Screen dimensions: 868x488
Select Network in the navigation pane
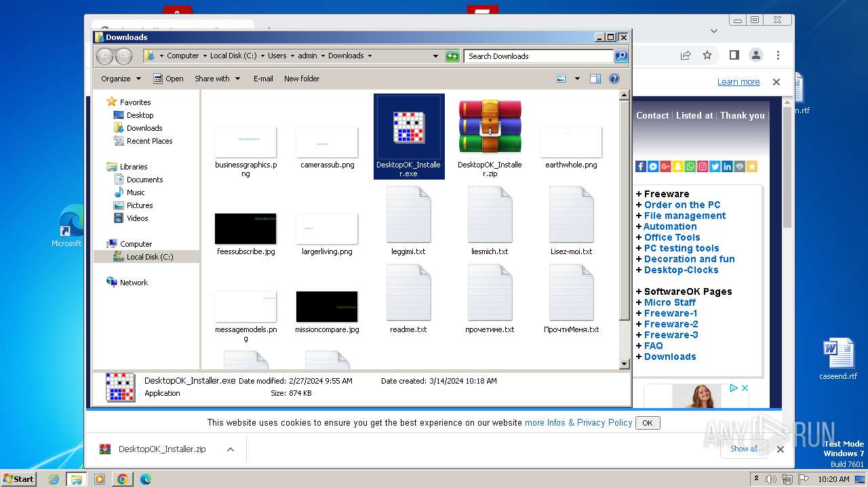[x=134, y=283]
